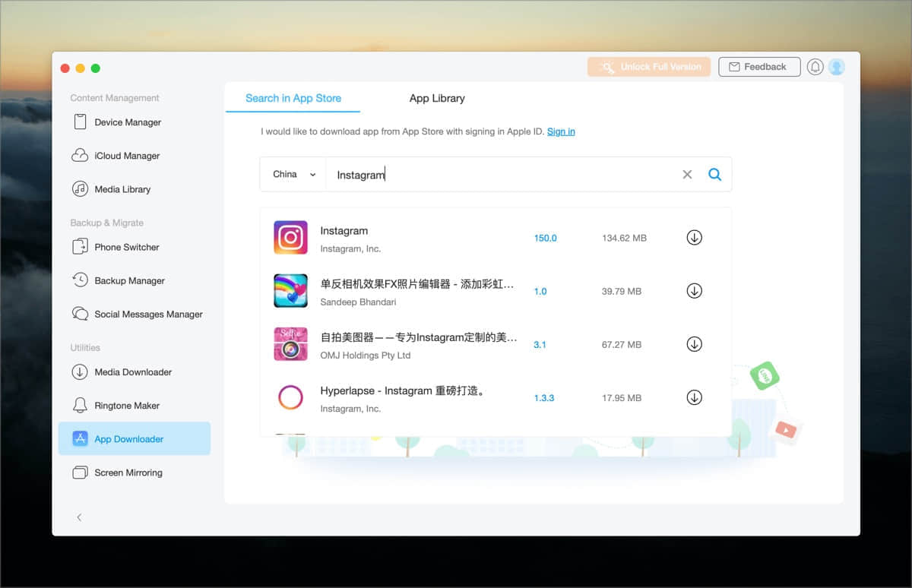Viewport: 912px width, 588px height.
Task: Open notifications bell icon
Action: point(815,67)
